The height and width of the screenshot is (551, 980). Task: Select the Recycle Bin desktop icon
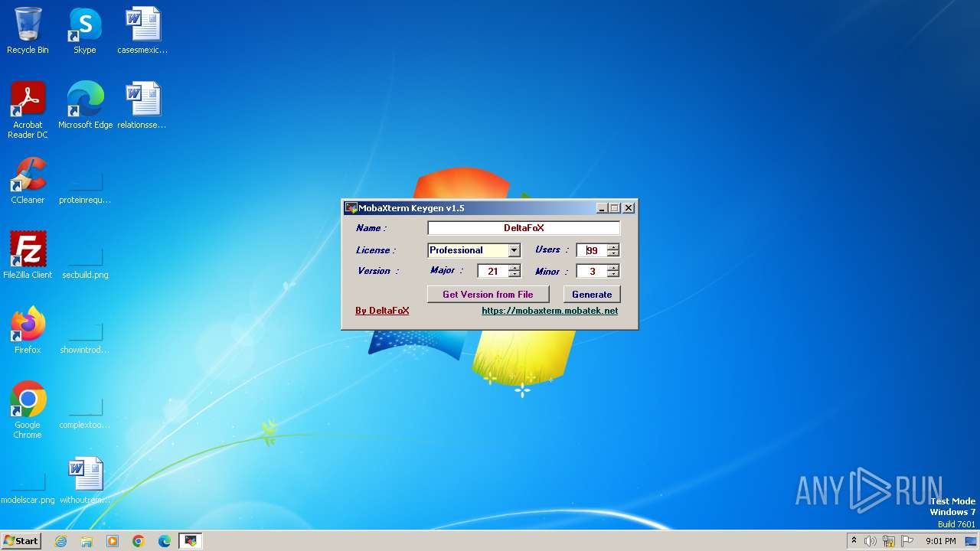coord(28,31)
